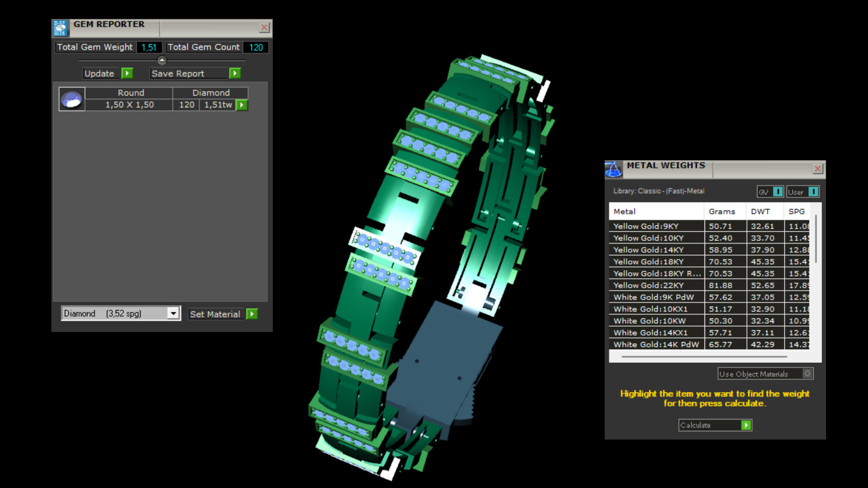Select the Yellow Gold:9KY row

tap(709, 226)
